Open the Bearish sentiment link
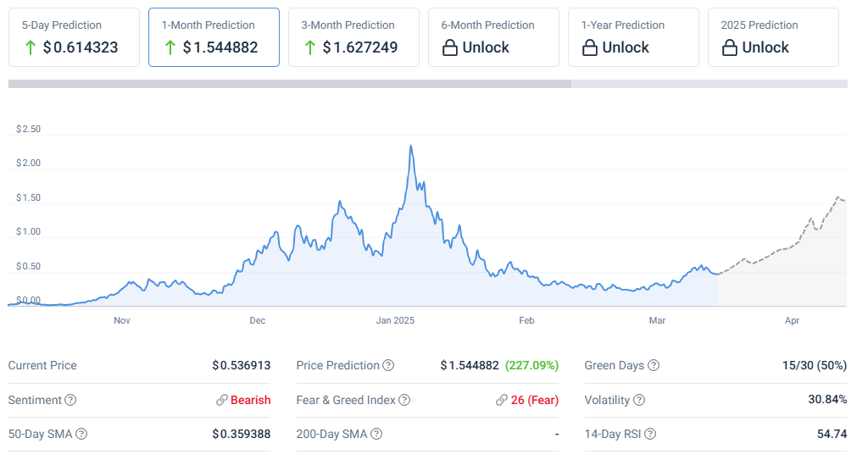 point(251,400)
